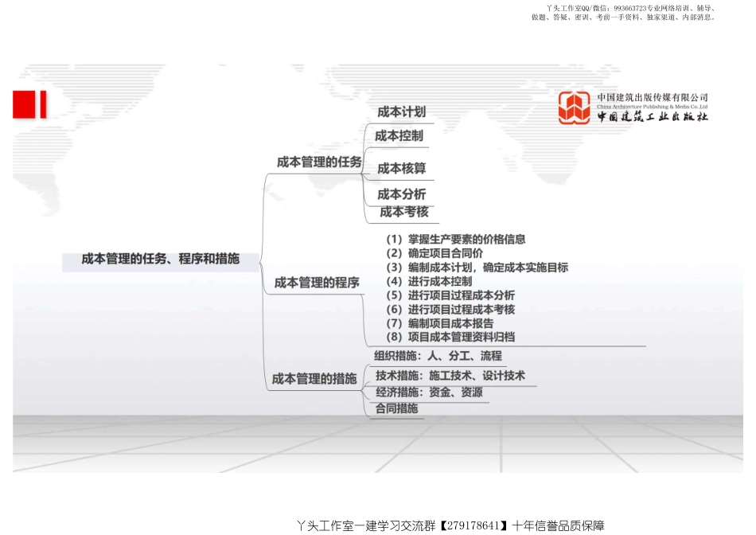Expand the 成本管理的任务 branch
The image size is (756, 535).
pyautogui.click(x=317, y=161)
